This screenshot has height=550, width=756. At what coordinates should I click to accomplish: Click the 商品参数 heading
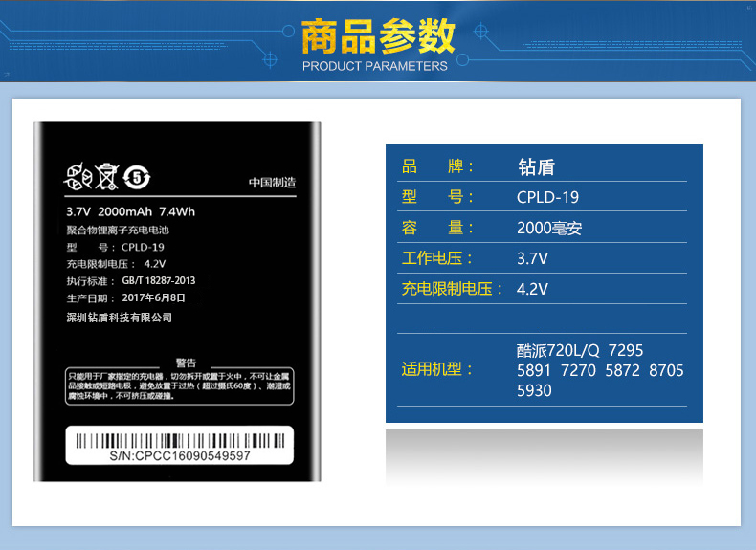(378, 36)
